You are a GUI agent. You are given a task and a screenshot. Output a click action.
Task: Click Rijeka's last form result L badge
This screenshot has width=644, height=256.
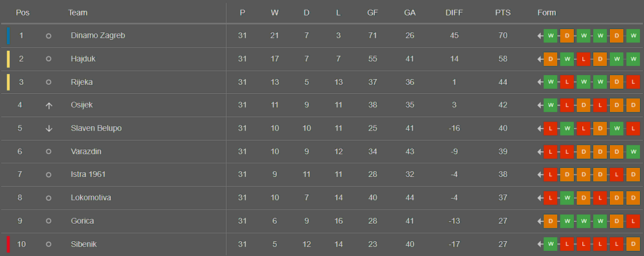coord(633,82)
